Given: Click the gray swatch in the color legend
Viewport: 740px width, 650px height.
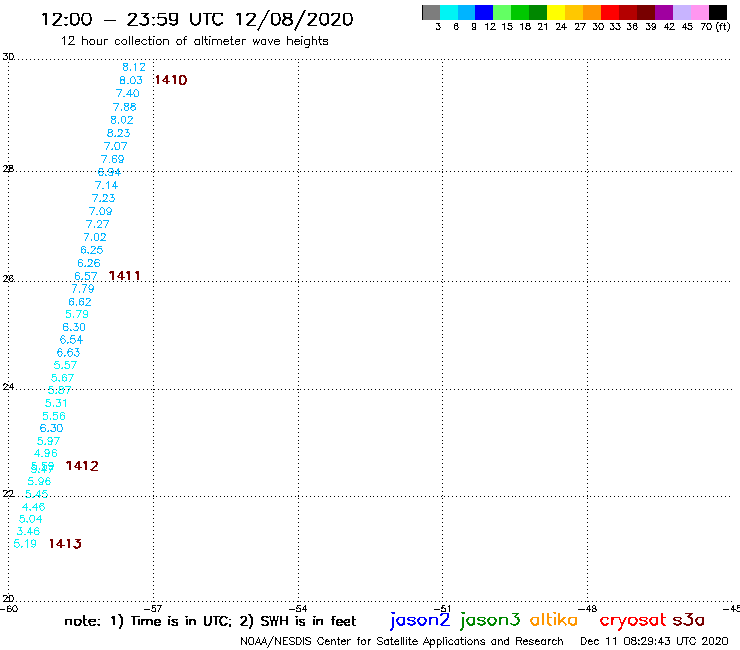Looking at the screenshot, I should coord(431,12).
